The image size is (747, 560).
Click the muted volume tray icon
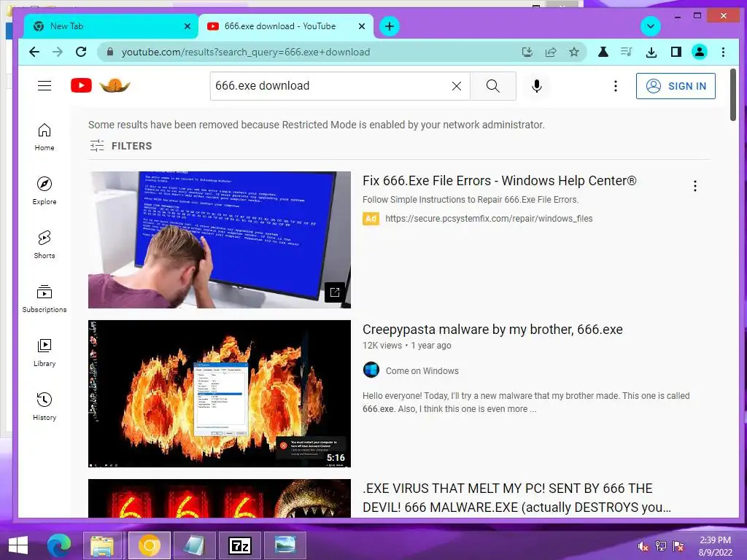[643, 546]
